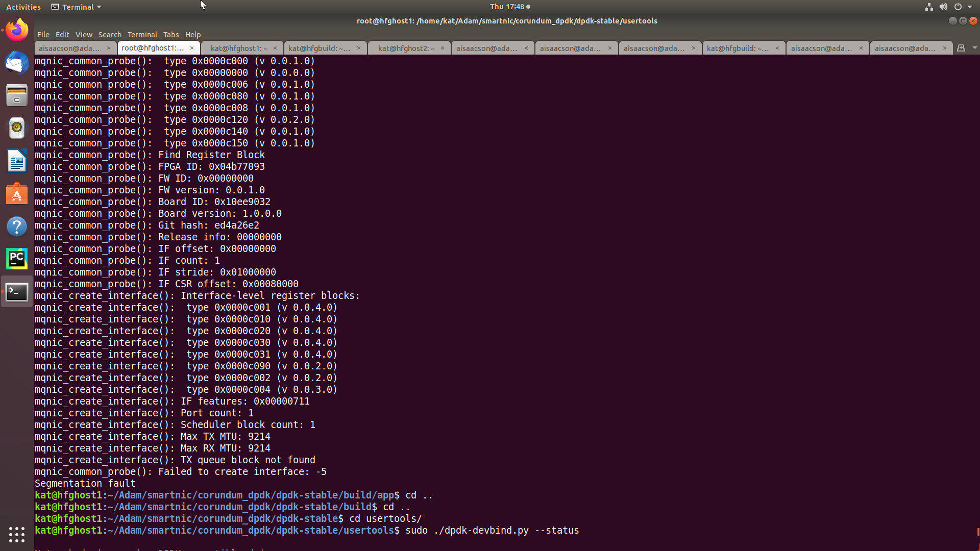Viewport: 980px width, 551px height.
Task: Close the kat@hfghost1 tab
Action: pos(275,48)
